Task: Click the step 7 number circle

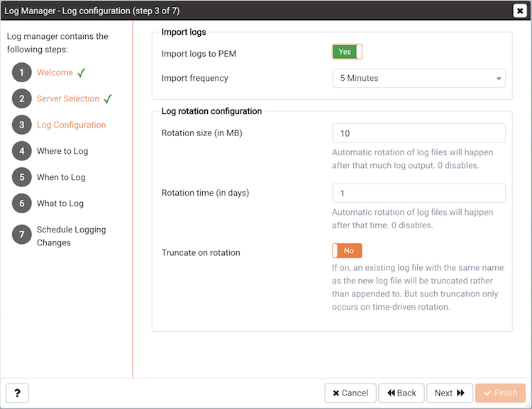Action: [x=22, y=235]
